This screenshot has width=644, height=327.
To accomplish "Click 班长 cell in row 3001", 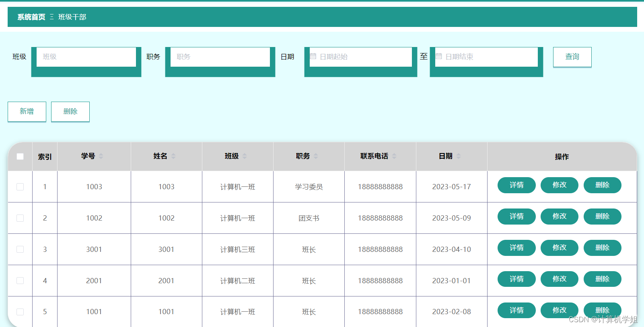I will [309, 249].
